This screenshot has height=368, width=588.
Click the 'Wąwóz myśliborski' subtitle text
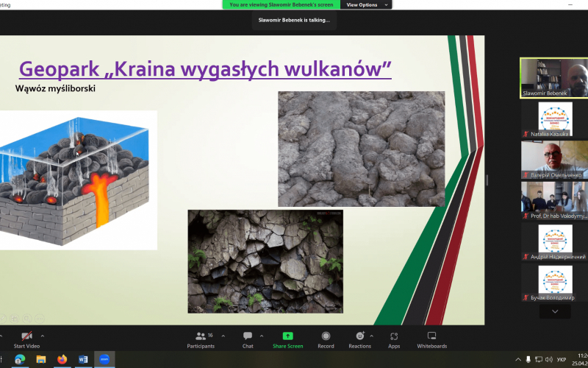(55, 88)
